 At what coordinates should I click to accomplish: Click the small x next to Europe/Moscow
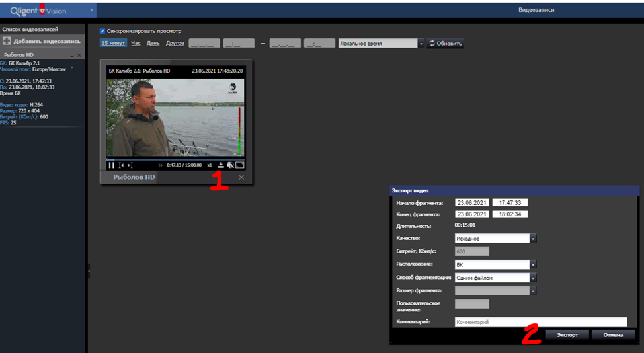(72, 67)
